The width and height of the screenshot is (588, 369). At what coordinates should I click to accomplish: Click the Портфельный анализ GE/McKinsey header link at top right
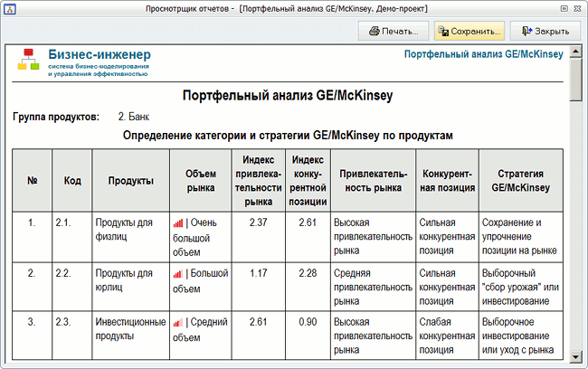(x=483, y=54)
